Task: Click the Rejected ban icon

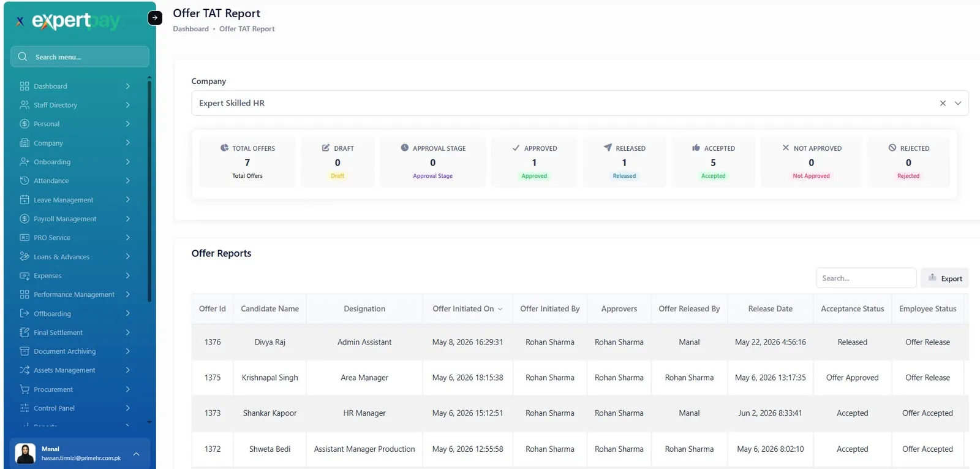Action: click(x=892, y=148)
